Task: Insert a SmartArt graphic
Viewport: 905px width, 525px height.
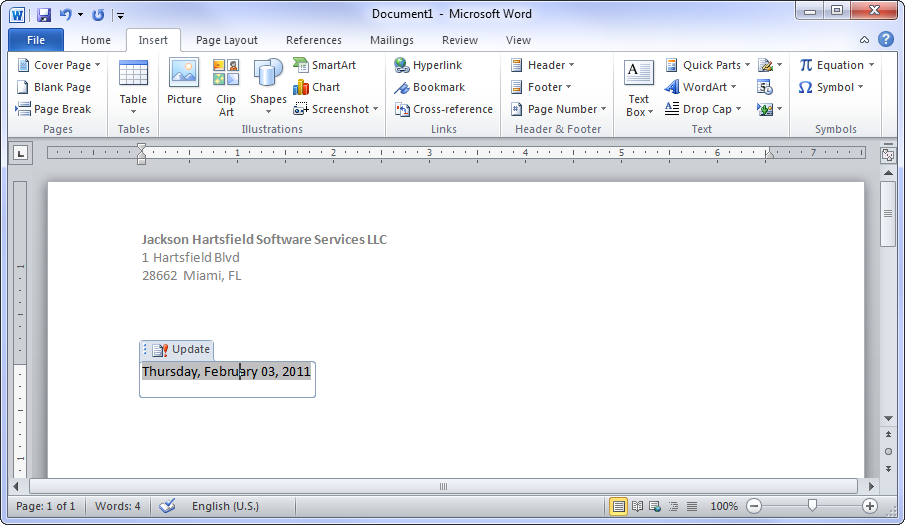Action: pyautogui.click(x=324, y=65)
